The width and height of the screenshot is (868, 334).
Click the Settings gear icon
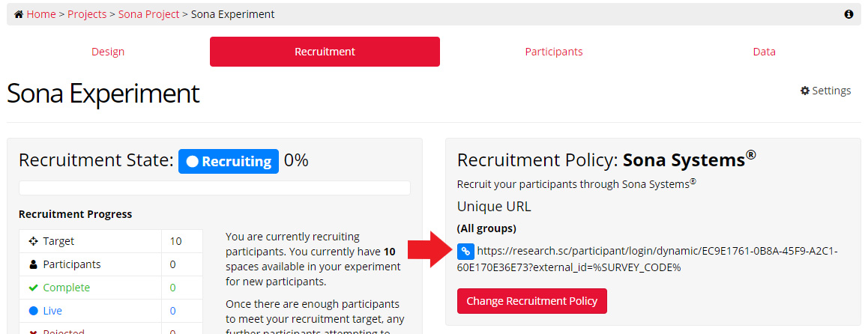[x=805, y=91]
